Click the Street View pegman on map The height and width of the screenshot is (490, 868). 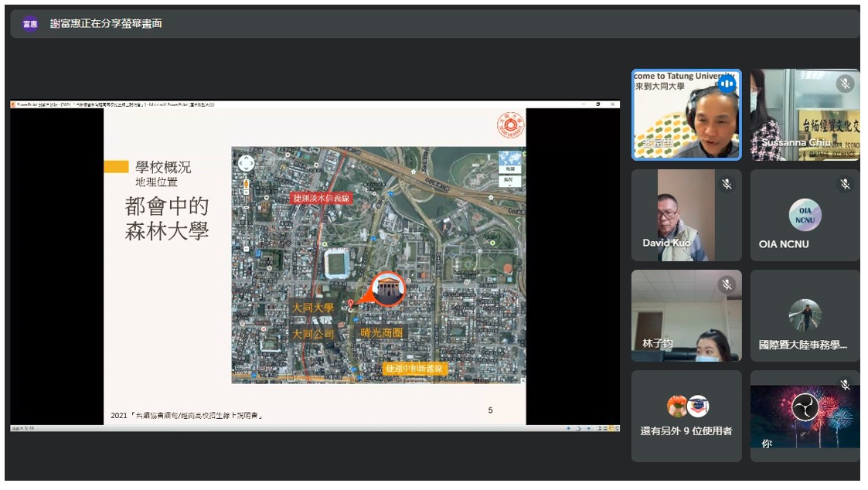[x=246, y=184]
